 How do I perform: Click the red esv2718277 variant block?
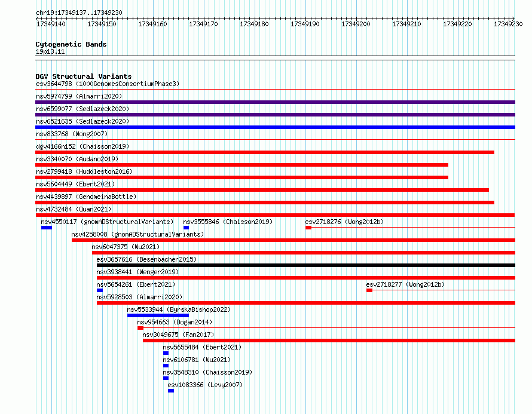[x=369, y=290]
